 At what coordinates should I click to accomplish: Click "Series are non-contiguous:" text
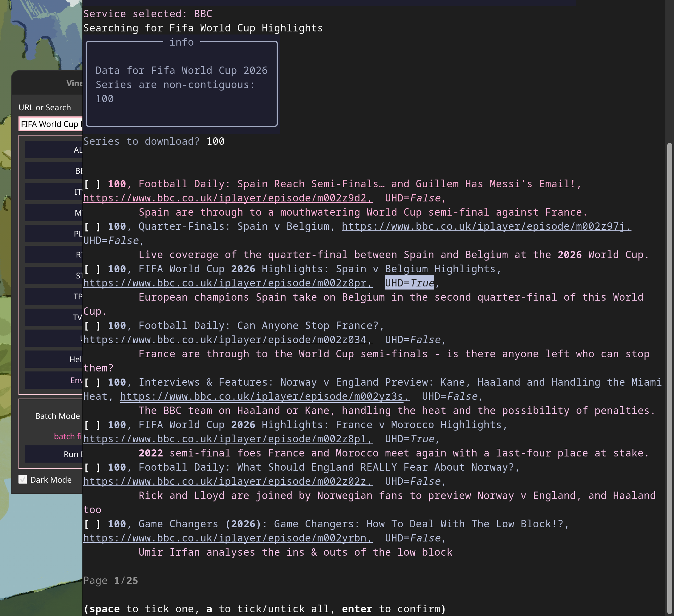[x=175, y=85]
